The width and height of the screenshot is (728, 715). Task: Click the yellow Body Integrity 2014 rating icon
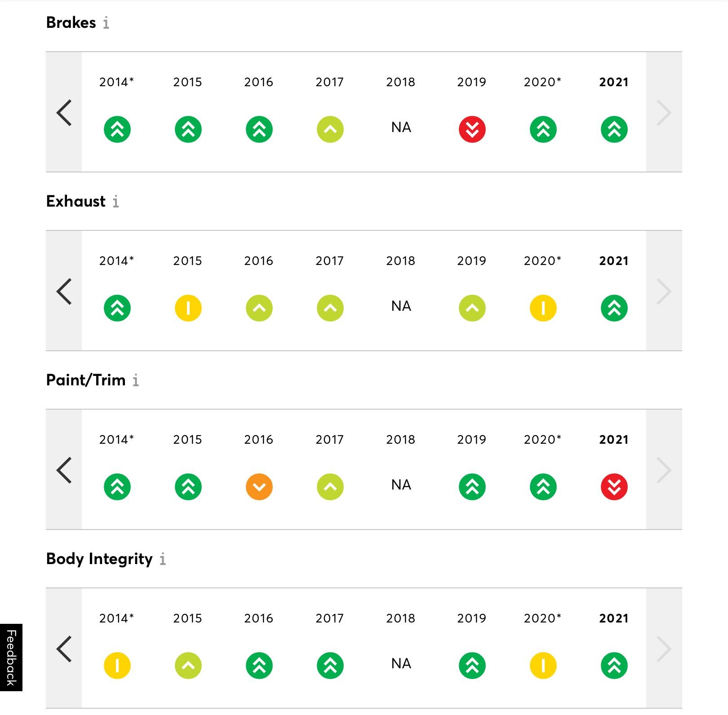117,666
